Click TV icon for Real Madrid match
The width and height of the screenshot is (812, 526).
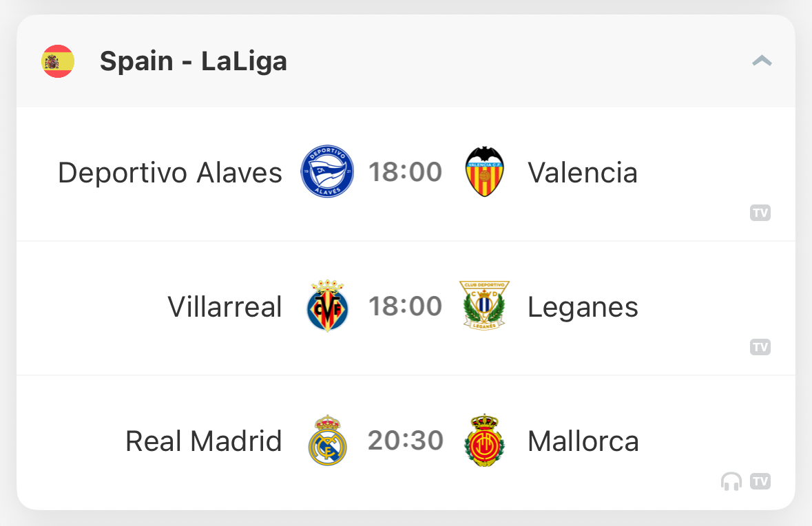pos(760,481)
